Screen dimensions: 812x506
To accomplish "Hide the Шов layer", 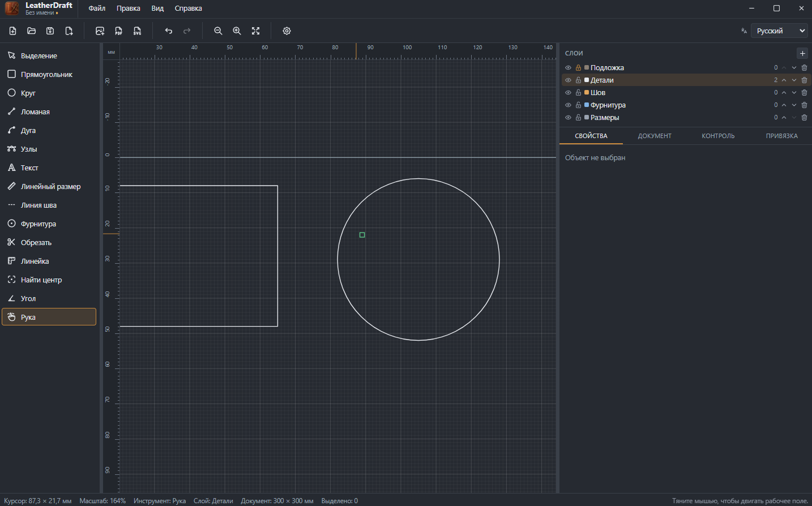I will point(569,93).
